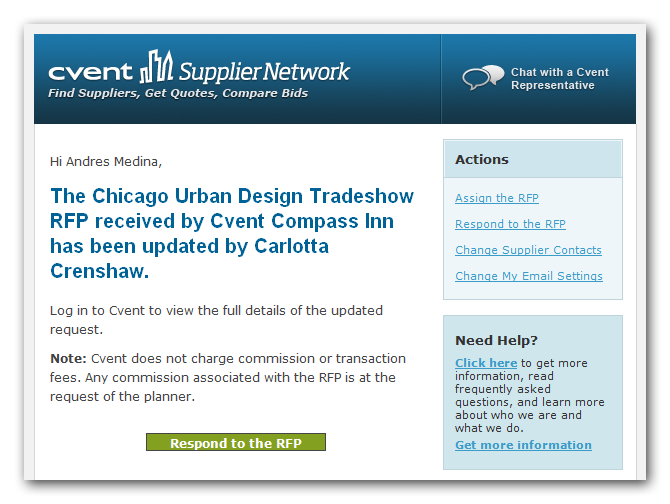Click Log in to Cvent paragraph
This screenshot has width=670, height=504.
(216, 320)
